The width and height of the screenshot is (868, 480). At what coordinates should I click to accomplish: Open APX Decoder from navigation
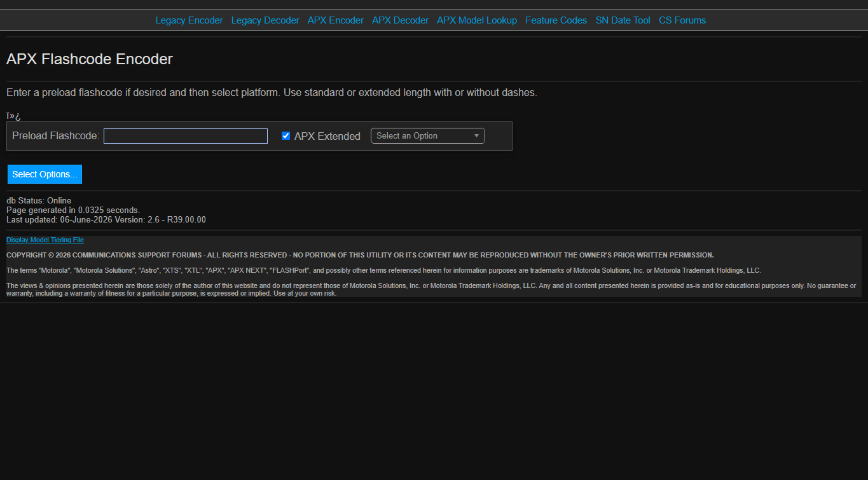pos(401,20)
